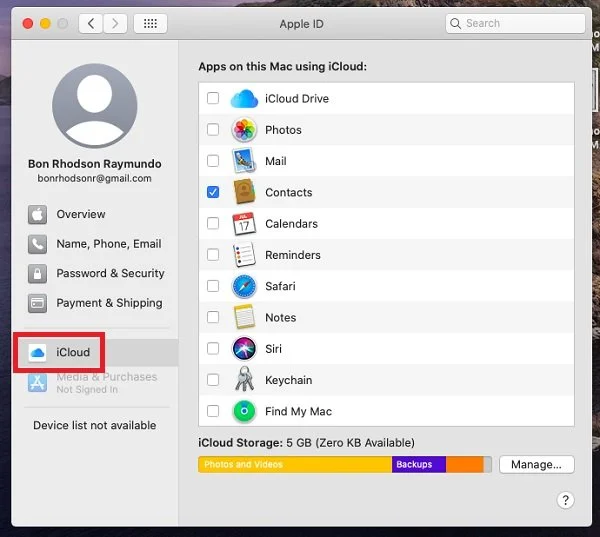Enable the Reminders checkbox
This screenshot has width=600, height=537.
tap(213, 255)
